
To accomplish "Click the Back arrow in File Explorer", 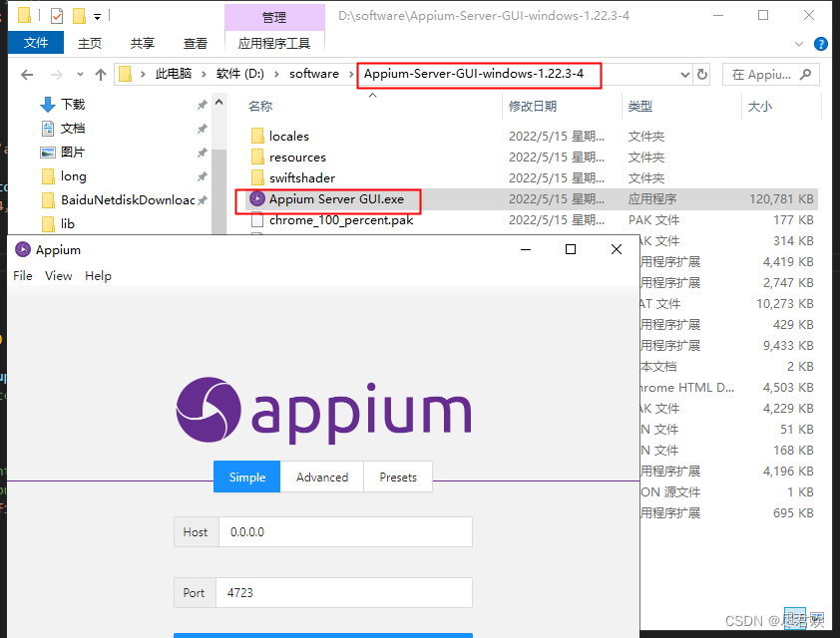I will [x=27, y=75].
